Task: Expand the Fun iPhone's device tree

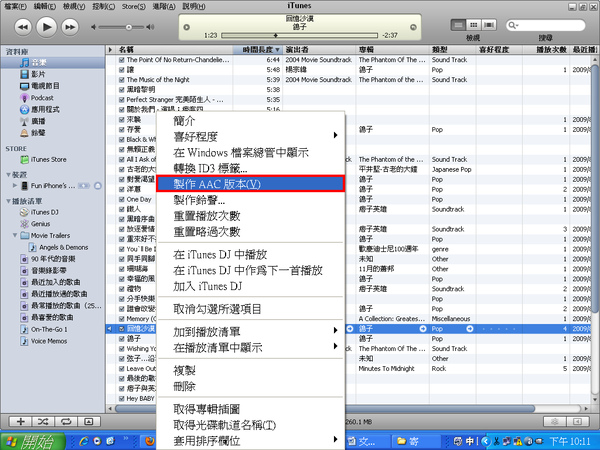Action: 15,186
